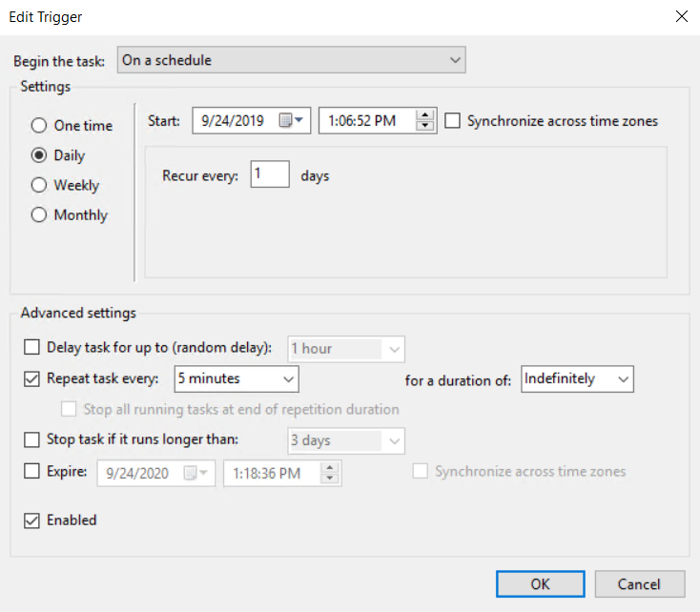Open the Begin the task dropdown
Image resolution: width=700 pixels, height=612 pixels.
pos(292,60)
